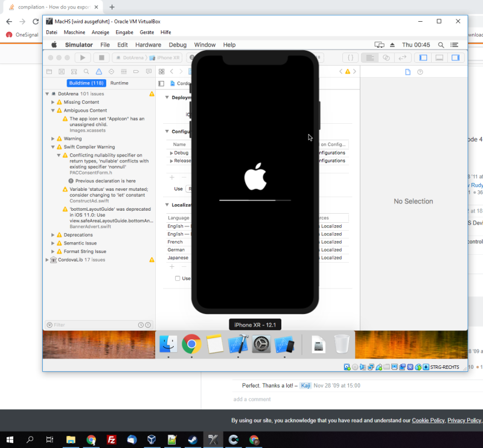Select the version editor icon
The width and height of the screenshot is (483, 448).
click(x=403, y=57)
